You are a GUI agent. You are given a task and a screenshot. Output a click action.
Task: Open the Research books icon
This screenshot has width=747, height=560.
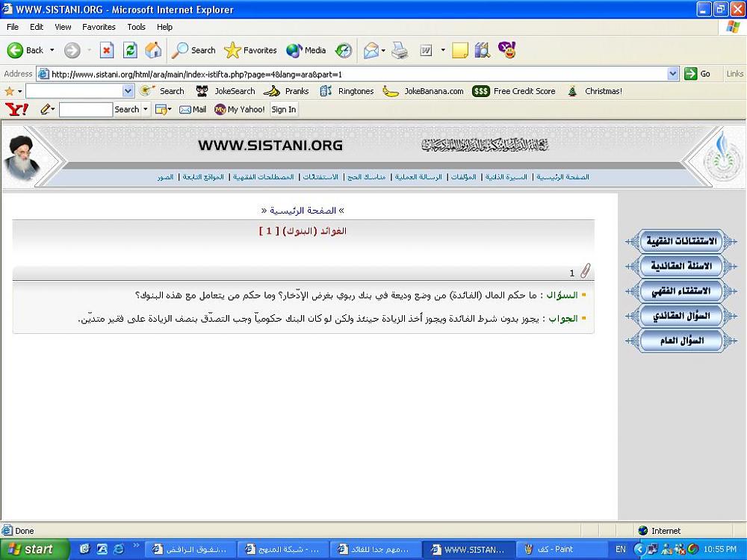click(x=482, y=50)
